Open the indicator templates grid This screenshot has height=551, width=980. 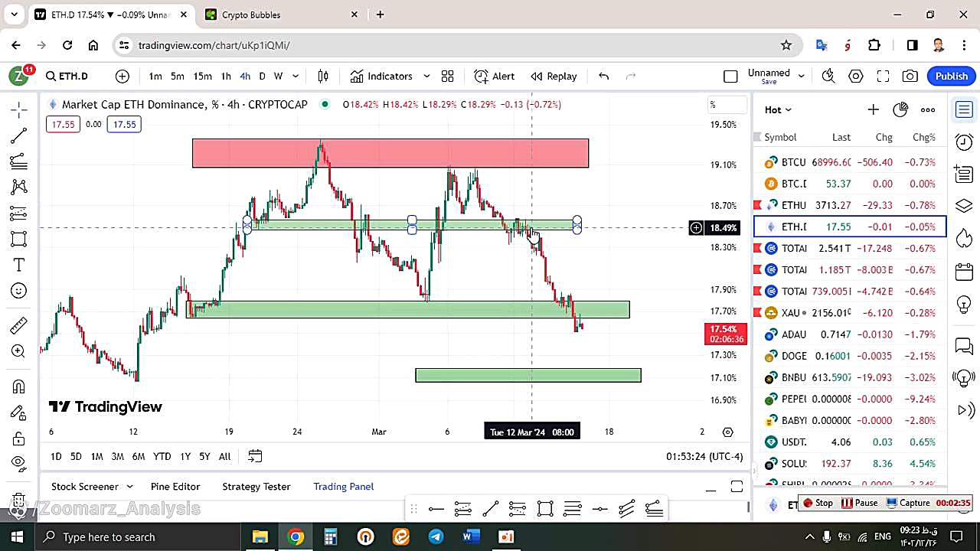pos(448,76)
